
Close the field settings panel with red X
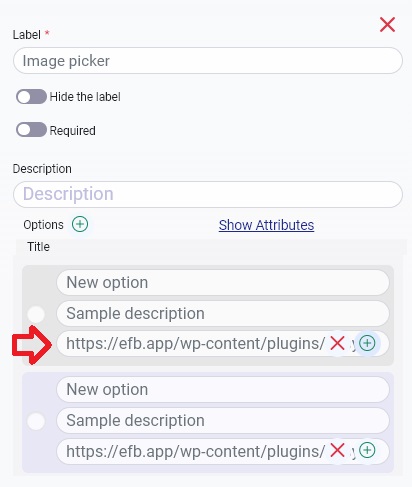click(387, 25)
